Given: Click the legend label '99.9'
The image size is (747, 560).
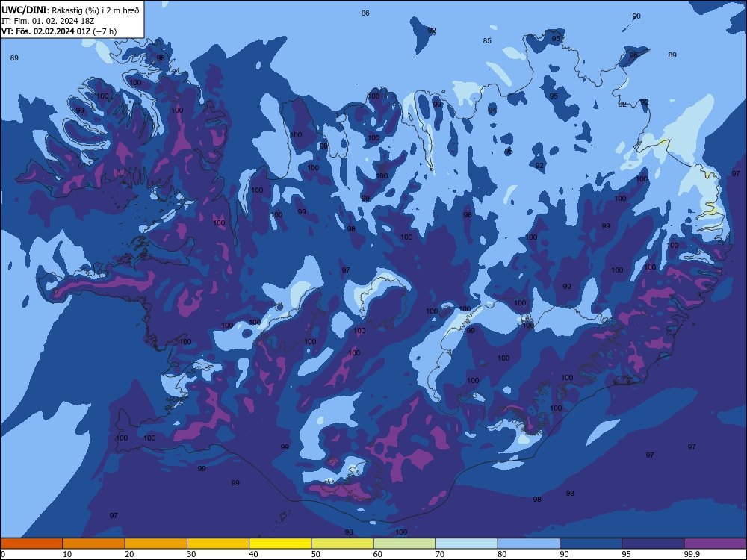Looking at the screenshot, I should pyautogui.click(x=691, y=554).
